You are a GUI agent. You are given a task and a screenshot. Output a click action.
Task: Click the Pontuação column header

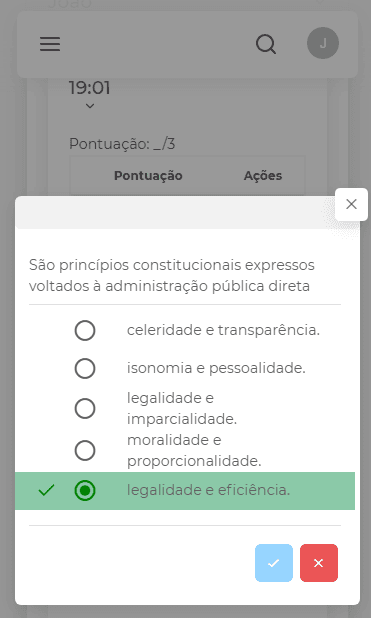click(x=148, y=175)
